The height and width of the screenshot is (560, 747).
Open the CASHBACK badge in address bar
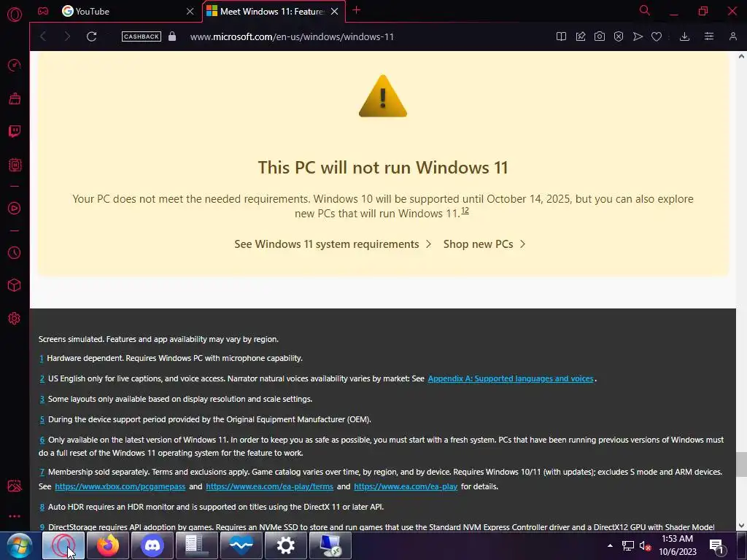(x=141, y=36)
